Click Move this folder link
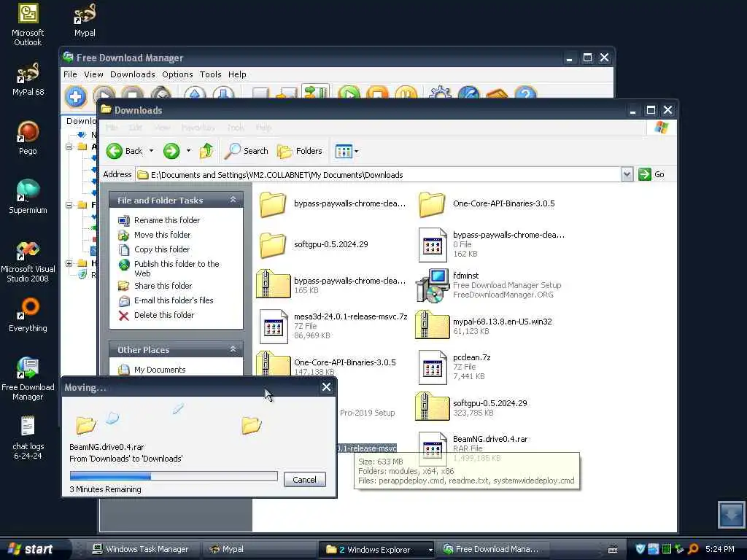The image size is (747, 560). (x=162, y=235)
